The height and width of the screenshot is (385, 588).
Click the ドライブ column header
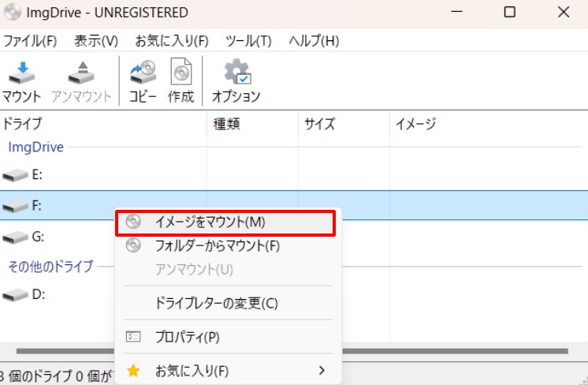pyautogui.click(x=103, y=123)
